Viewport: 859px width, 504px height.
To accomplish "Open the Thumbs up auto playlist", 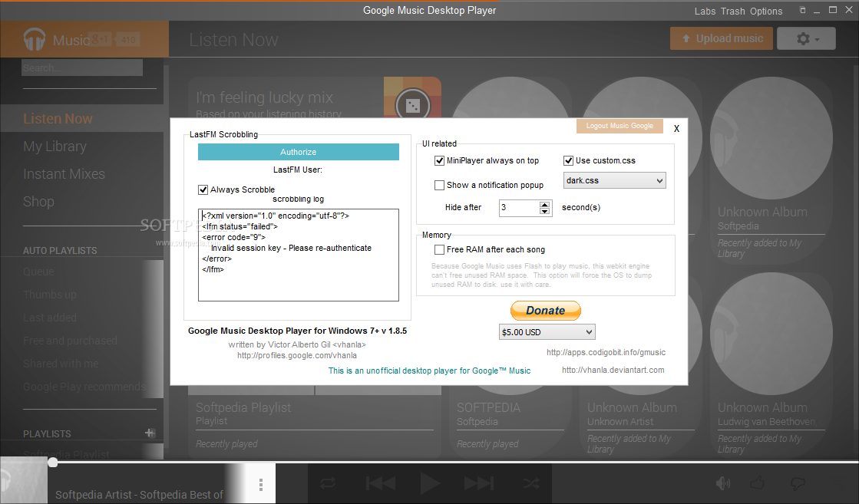I will (50, 295).
